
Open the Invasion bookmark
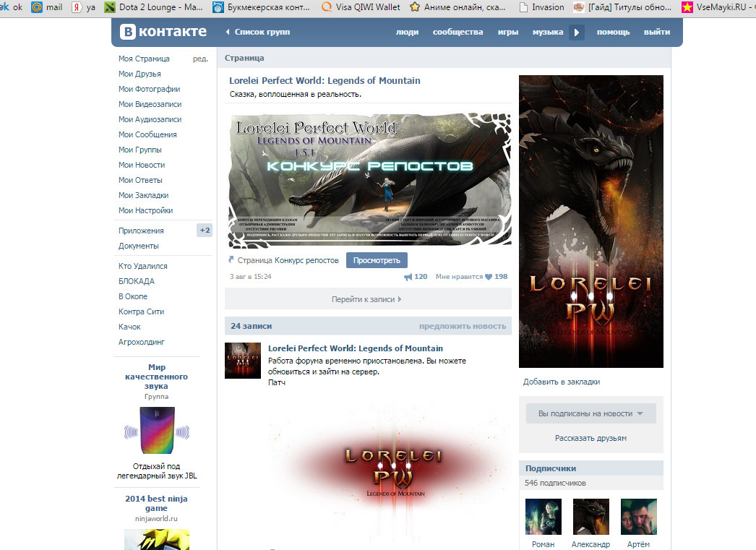coord(541,7)
